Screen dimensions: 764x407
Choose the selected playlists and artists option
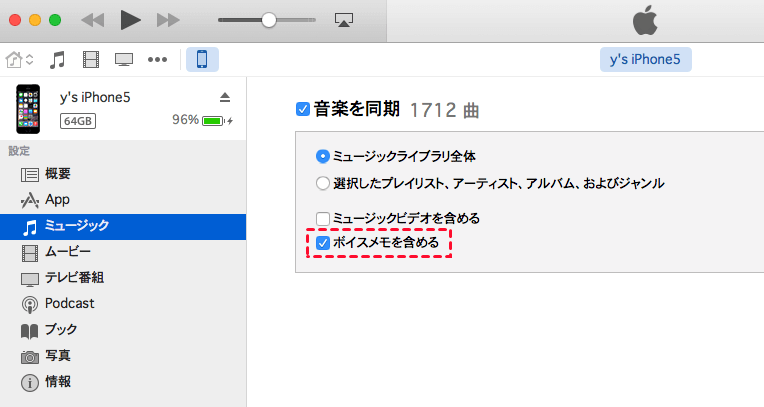[x=323, y=183]
